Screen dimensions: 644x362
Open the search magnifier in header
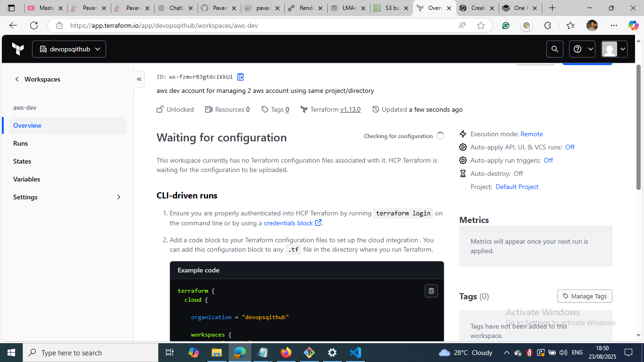click(555, 49)
